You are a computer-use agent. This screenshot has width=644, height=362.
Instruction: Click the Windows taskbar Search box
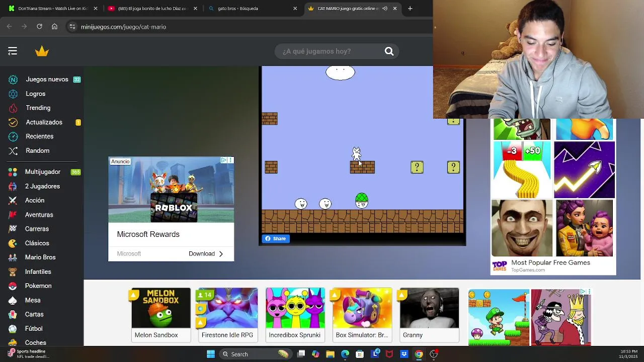[x=256, y=354]
